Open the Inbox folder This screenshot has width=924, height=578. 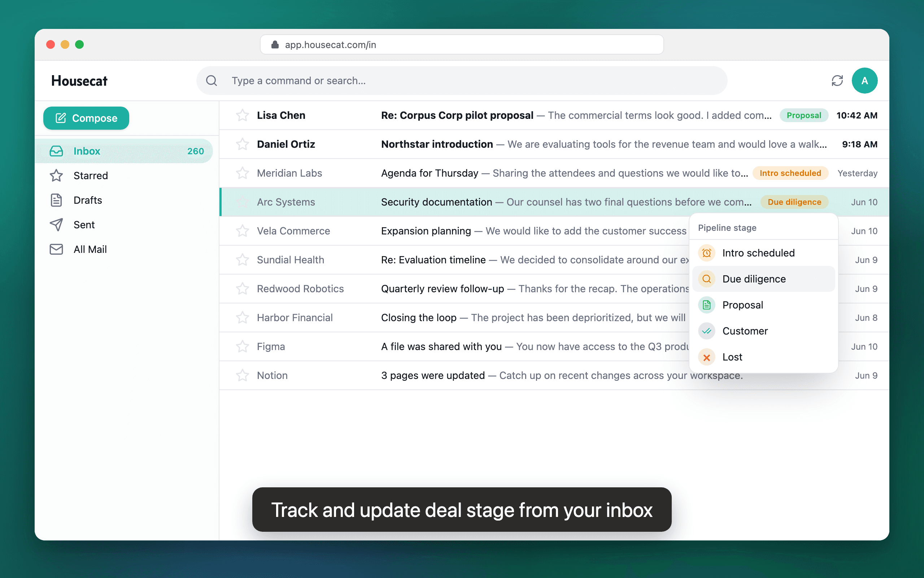[x=124, y=151]
